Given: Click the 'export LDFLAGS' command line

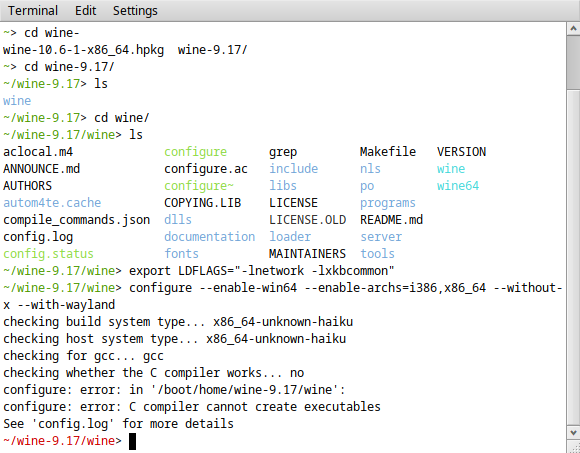Looking at the screenshot, I should click(x=262, y=271).
